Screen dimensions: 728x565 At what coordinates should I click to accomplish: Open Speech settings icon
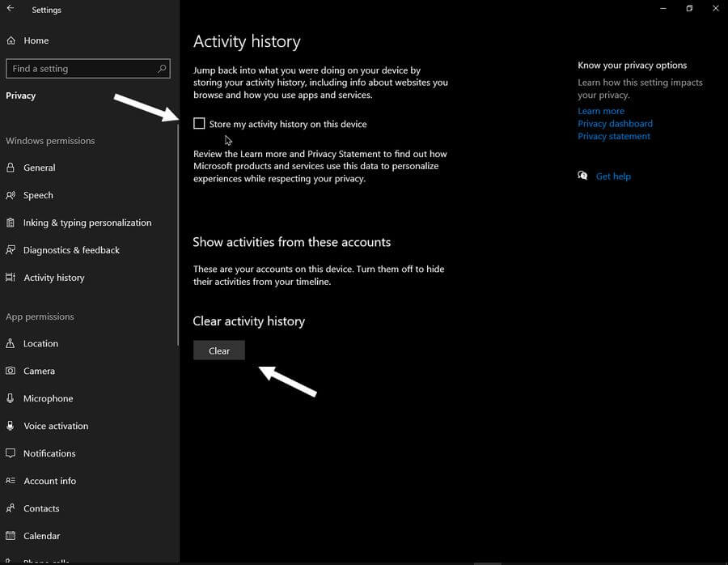[11, 195]
